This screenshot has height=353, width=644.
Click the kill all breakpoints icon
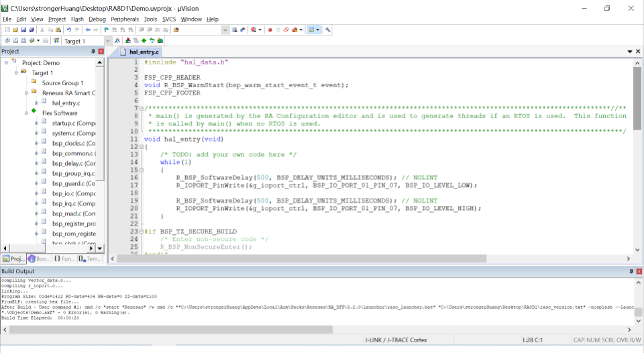pos(294,30)
